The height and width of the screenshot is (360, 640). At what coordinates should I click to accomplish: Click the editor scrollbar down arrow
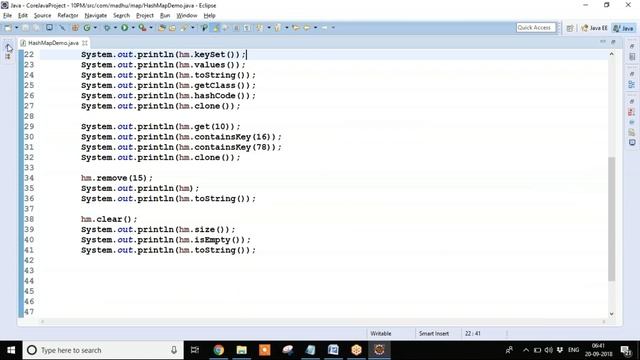coord(611,314)
